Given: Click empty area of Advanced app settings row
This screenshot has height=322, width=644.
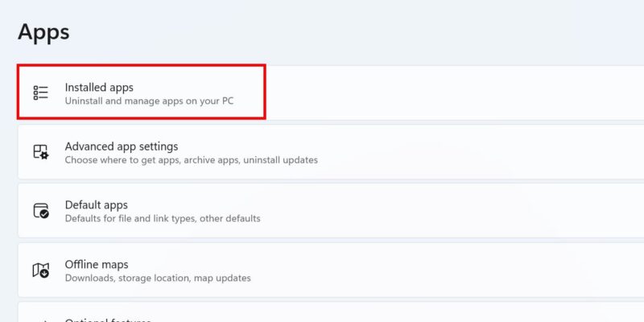Looking at the screenshot, I should [473, 152].
